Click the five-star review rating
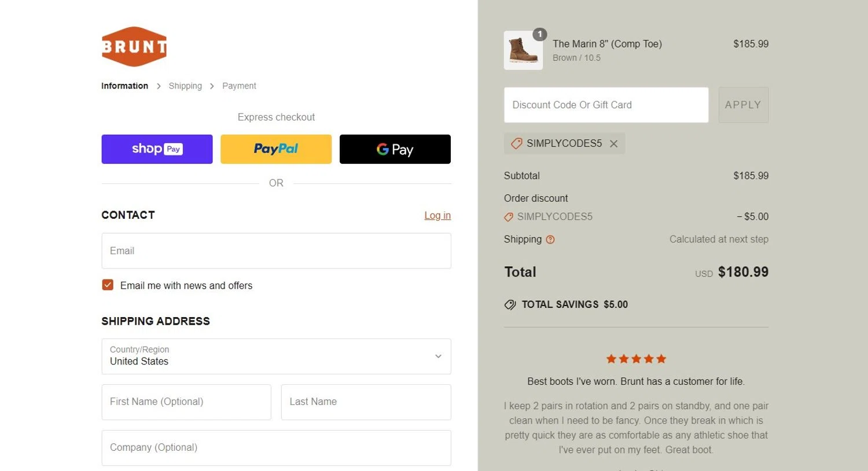This screenshot has height=471, width=868. (636, 359)
